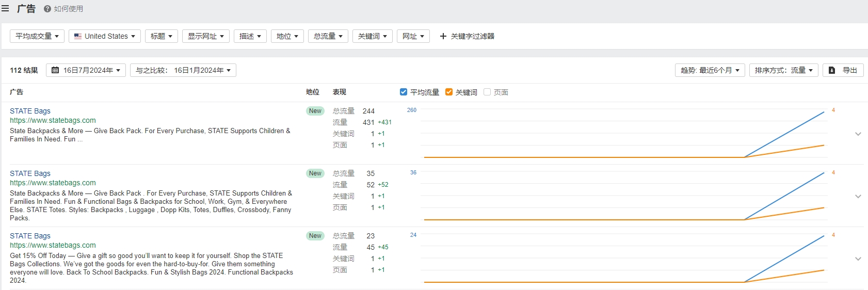Viewport: 868px width, 290px height.
Task: Open the 网址 filter dropdown
Action: [413, 36]
